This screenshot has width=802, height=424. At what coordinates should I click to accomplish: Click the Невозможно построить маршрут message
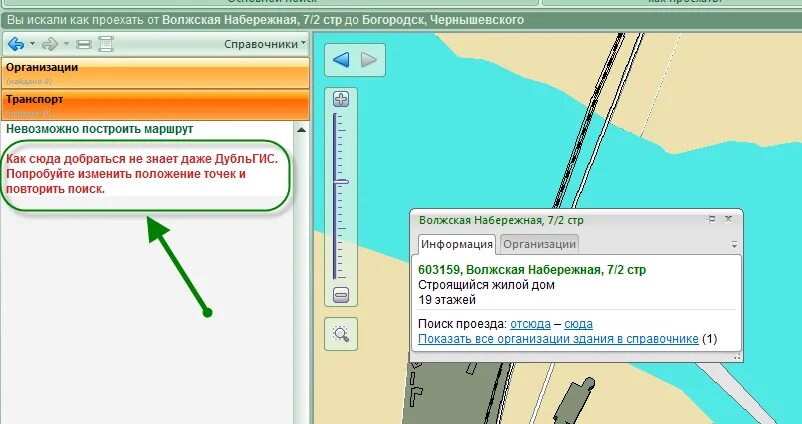point(100,129)
